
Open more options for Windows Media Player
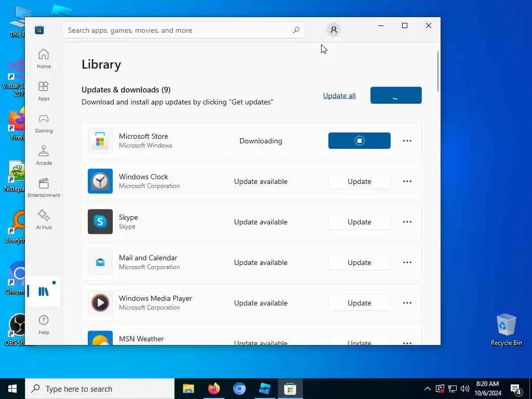[x=407, y=303]
